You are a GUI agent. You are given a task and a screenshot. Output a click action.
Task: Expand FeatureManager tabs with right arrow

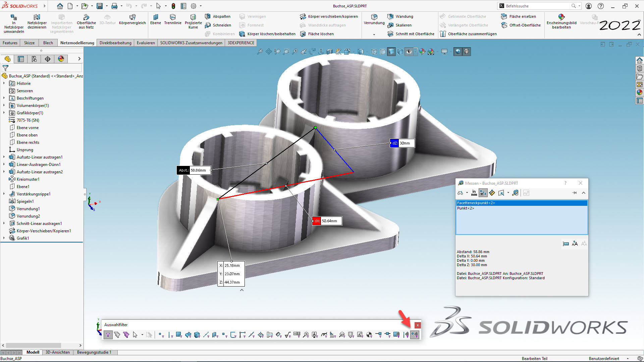[x=79, y=59]
